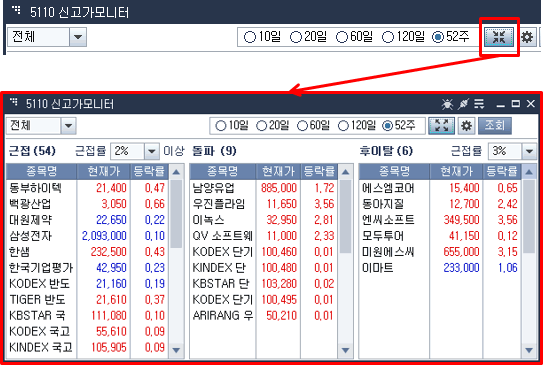The height and width of the screenshot is (365, 543).
Task: Sort 근접 table by 종목명 header
Action: click(42, 171)
